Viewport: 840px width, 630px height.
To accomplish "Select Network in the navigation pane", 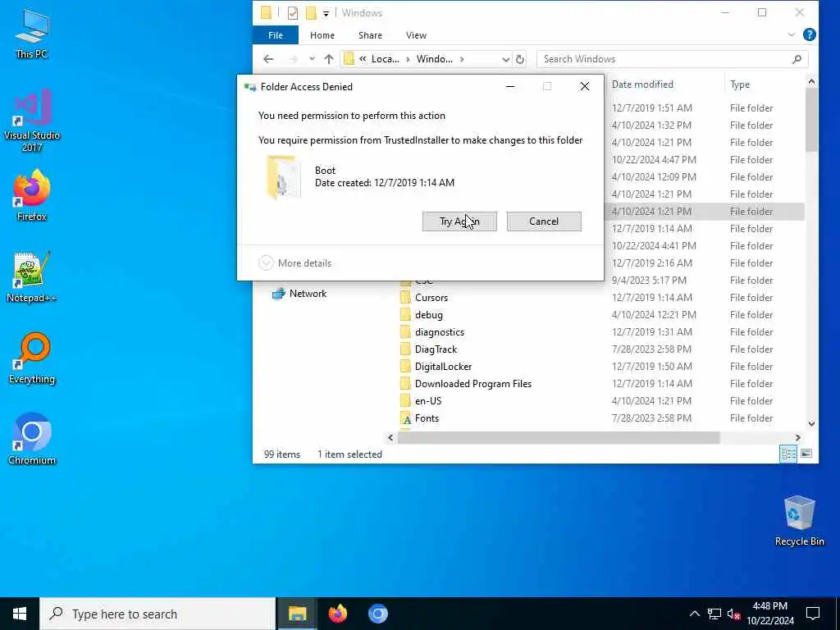I will pos(308,294).
